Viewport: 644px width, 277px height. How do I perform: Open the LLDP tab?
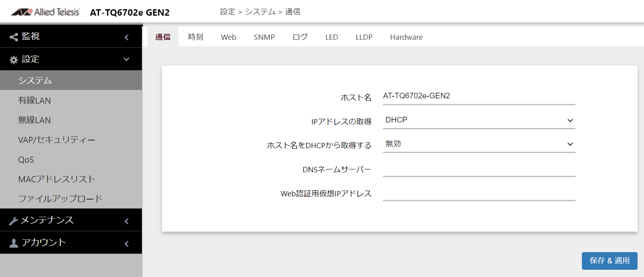[x=364, y=37]
